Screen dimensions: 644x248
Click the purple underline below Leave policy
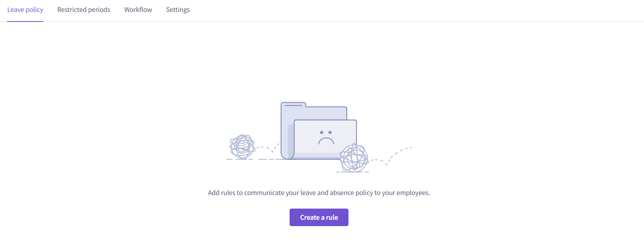click(25, 21)
